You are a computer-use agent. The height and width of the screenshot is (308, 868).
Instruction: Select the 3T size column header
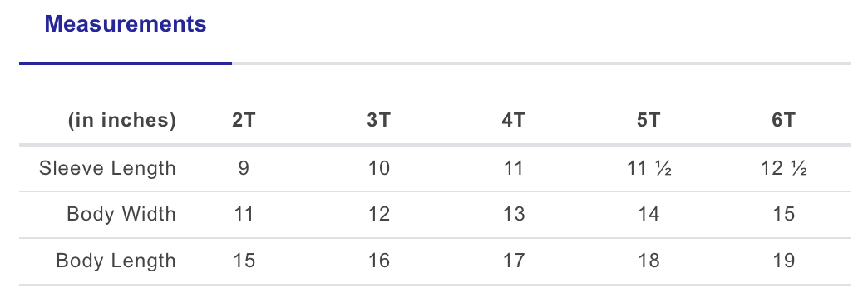[378, 120]
